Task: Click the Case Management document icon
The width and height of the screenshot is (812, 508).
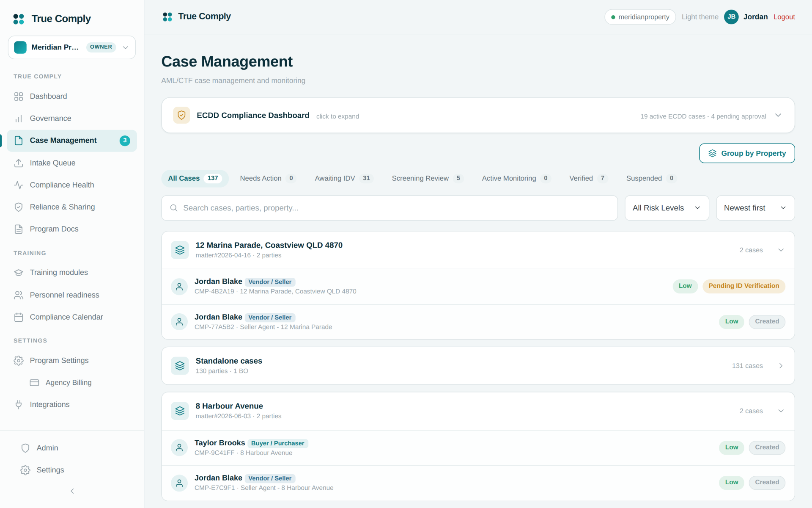Action: click(x=19, y=141)
